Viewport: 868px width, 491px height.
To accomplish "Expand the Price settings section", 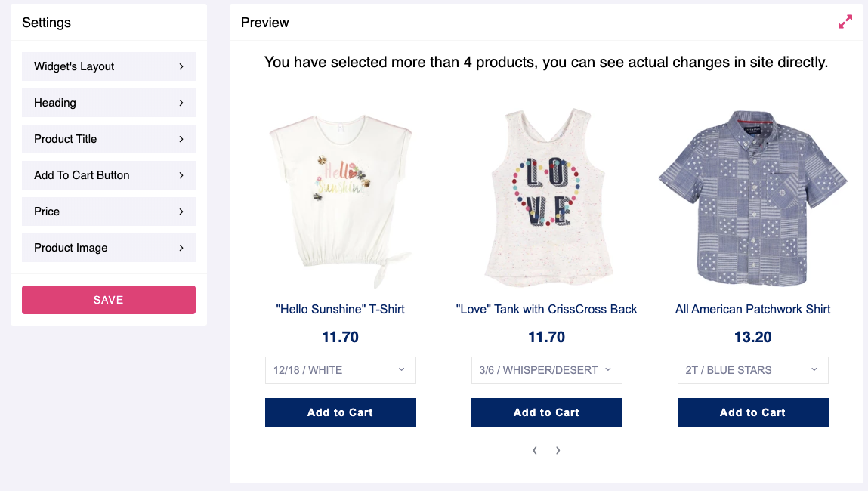I will pyautogui.click(x=109, y=212).
